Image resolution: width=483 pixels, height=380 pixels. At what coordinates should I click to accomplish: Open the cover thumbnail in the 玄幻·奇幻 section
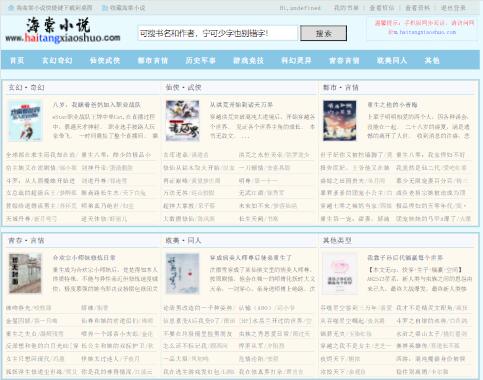click(25, 121)
